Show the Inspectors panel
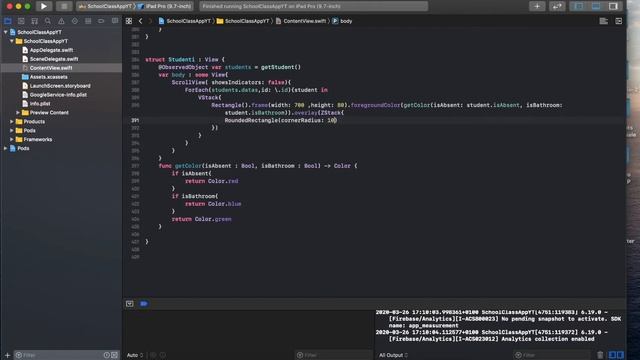 (613, 6)
